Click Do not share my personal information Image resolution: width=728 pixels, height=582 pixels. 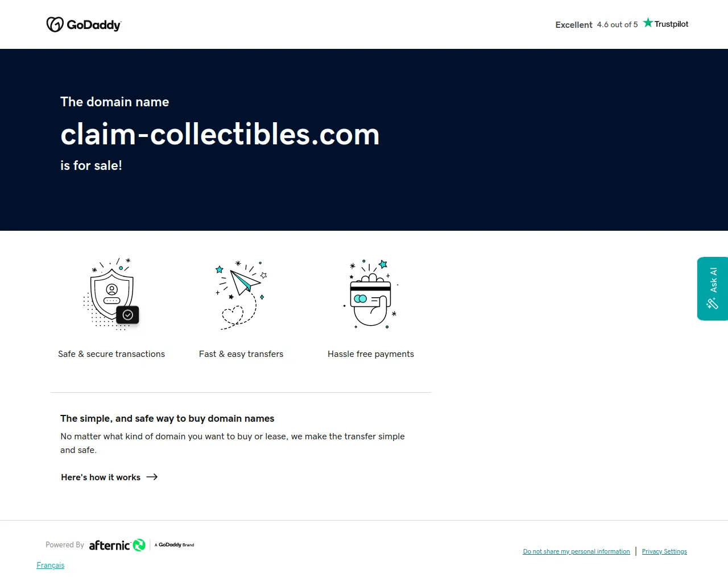coord(576,551)
